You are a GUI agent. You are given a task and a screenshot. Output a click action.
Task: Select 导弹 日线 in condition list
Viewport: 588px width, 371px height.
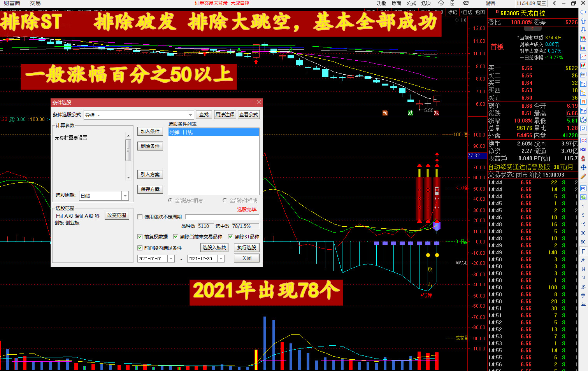tap(214, 132)
